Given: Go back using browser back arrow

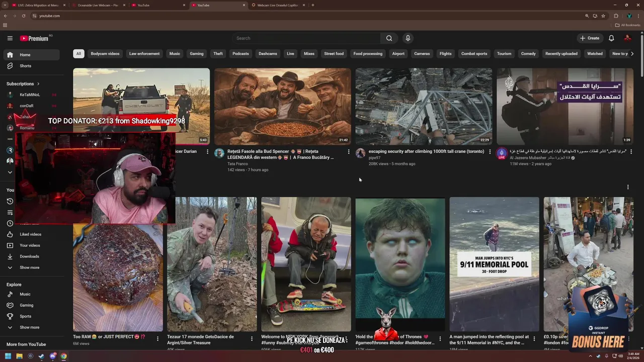Looking at the screenshot, I should pos(6,16).
